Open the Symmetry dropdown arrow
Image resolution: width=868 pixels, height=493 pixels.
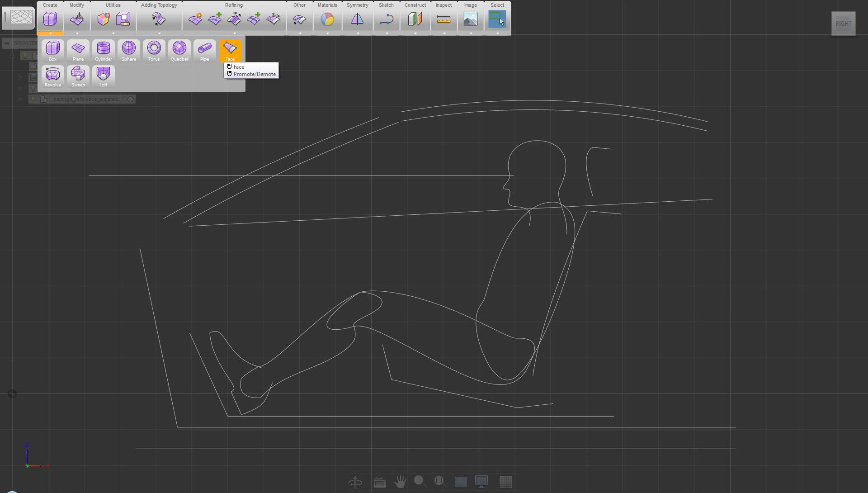(358, 33)
